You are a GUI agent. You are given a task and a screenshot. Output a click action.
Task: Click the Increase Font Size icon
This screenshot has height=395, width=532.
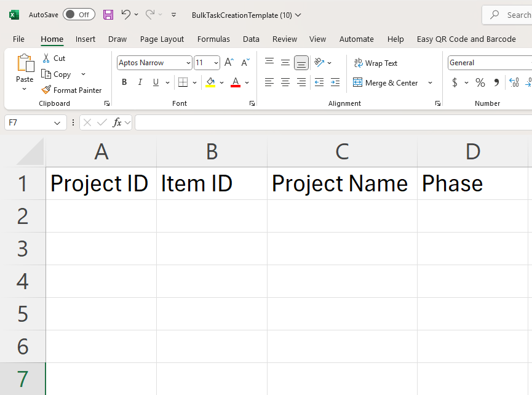coord(229,63)
